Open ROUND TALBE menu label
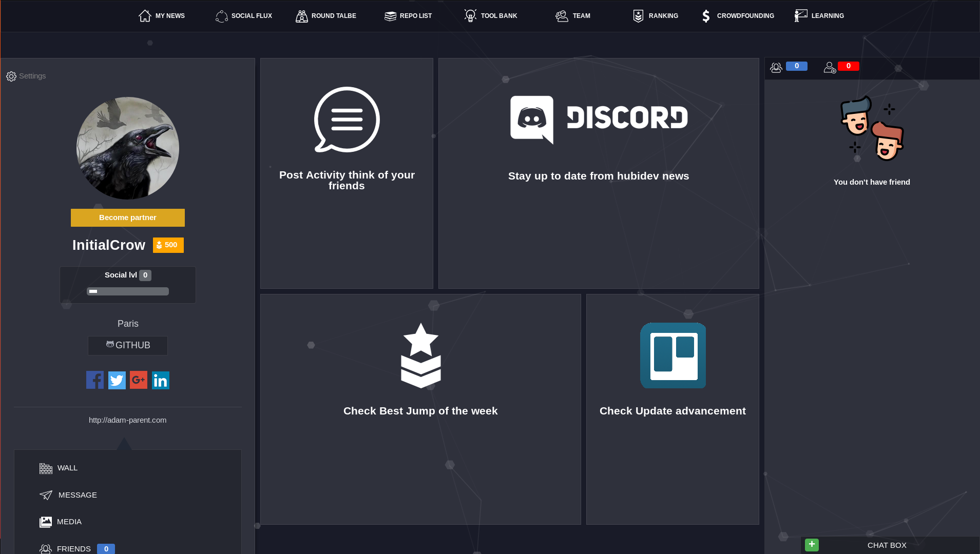The image size is (980, 554). [334, 16]
